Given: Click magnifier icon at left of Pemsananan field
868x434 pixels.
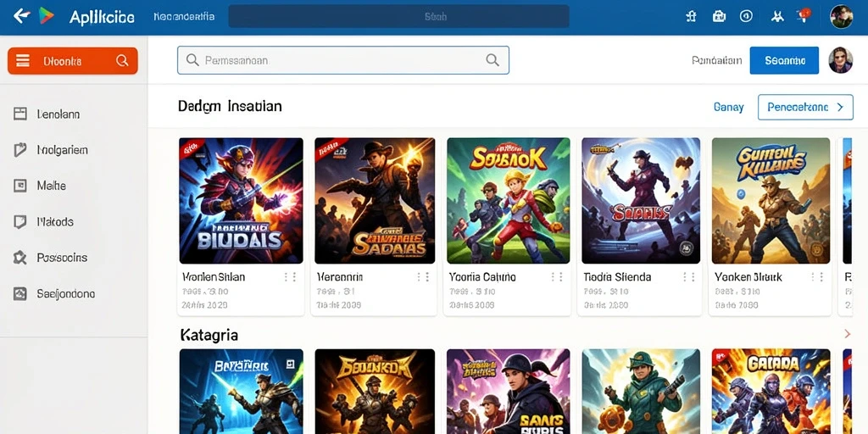Looking at the screenshot, I should [x=192, y=60].
